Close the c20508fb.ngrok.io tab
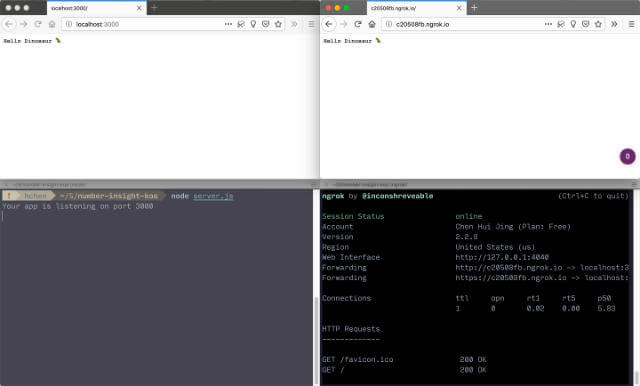 pos(459,8)
